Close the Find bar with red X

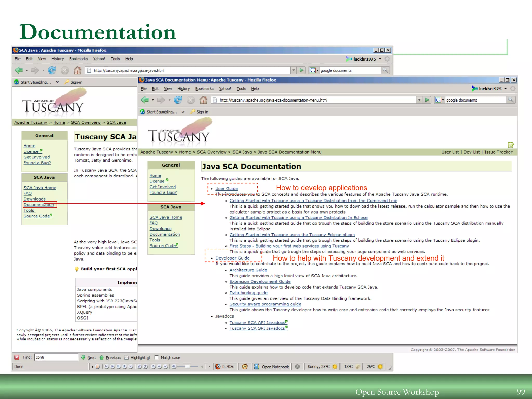point(17,357)
